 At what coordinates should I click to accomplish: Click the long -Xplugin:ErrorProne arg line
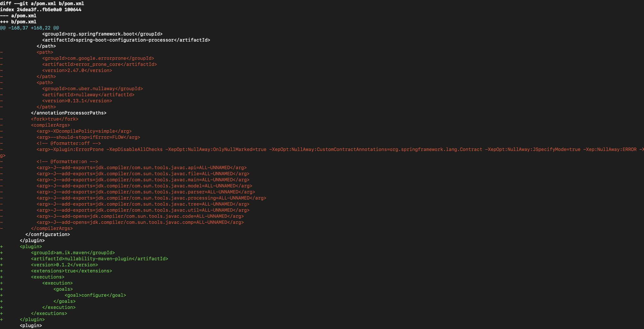click(x=322, y=150)
